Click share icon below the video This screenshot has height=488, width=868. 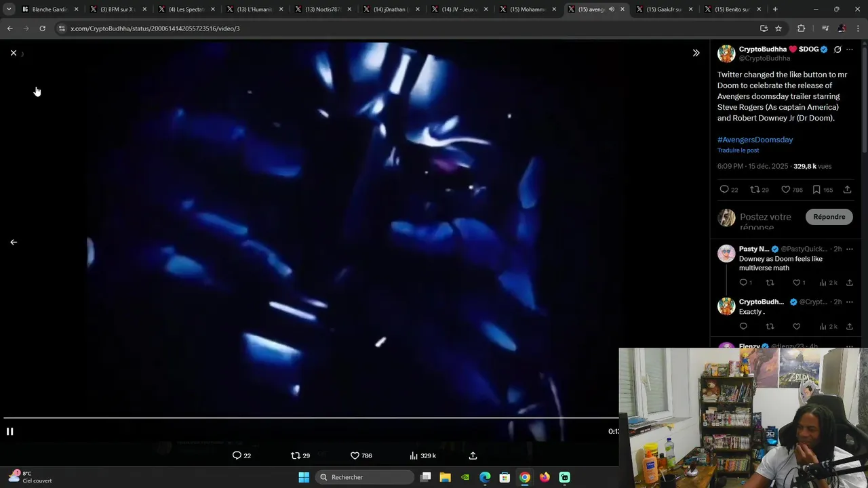473,455
